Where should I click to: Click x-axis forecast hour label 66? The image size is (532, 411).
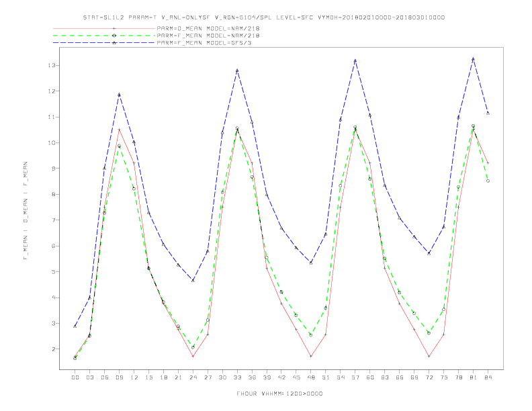[x=400, y=377]
